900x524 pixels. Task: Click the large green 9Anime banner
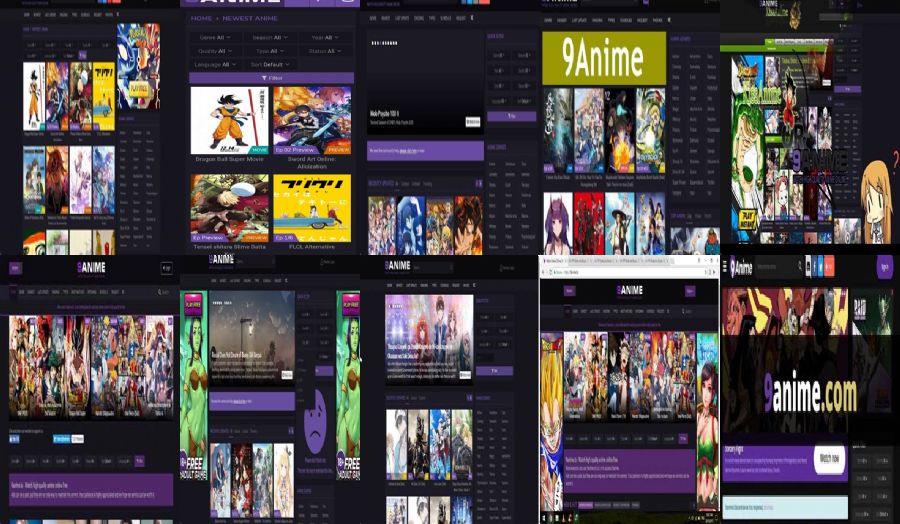coord(603,58)
